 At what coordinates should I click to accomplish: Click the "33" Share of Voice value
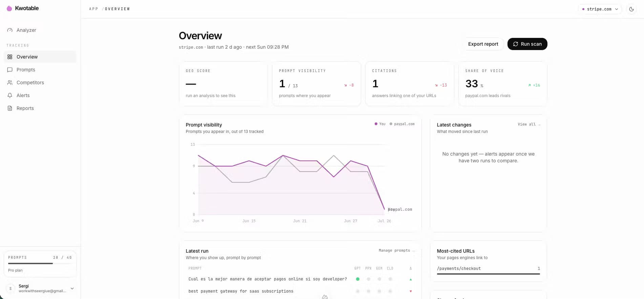(x=472, y=84)
